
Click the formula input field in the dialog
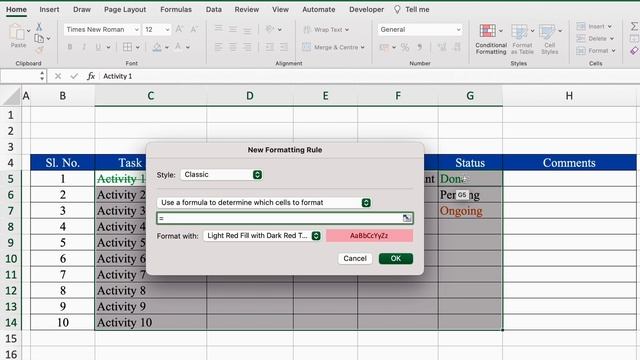click(x=284, y=218)
